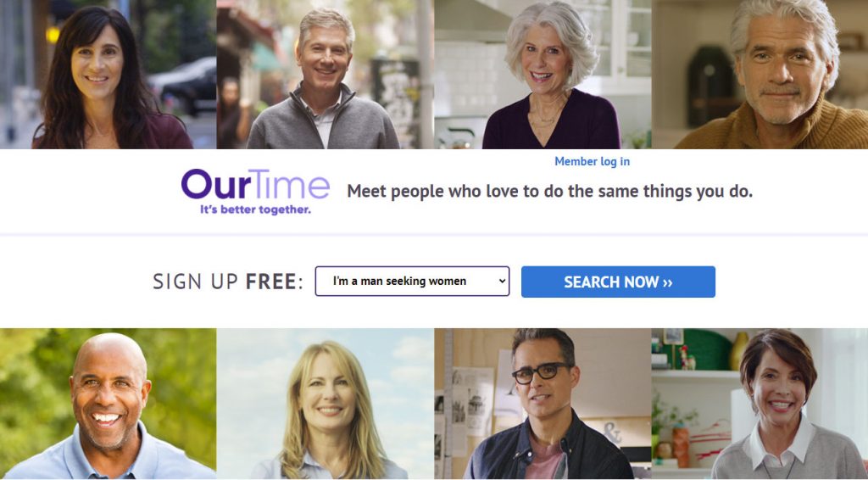The image size is (868, 480).
Task: Select photo of gray-haired woman in purple top
Action: coord(542,74)
